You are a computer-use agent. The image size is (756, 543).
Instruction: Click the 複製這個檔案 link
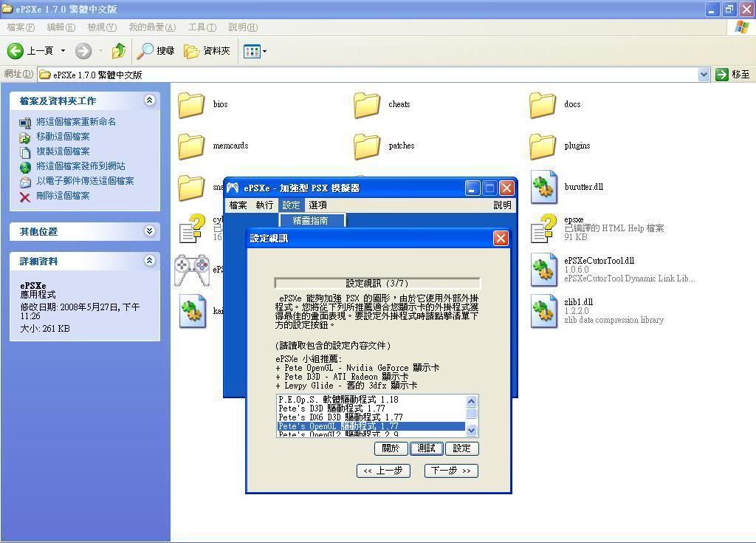63,151
